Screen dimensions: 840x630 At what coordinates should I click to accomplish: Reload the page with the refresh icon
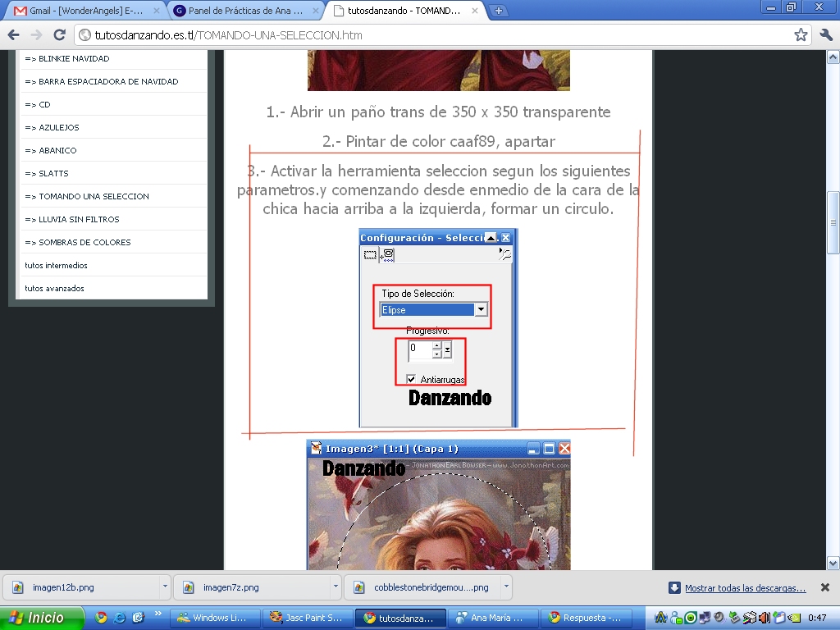pyautogui.click(x=59, y=35)
